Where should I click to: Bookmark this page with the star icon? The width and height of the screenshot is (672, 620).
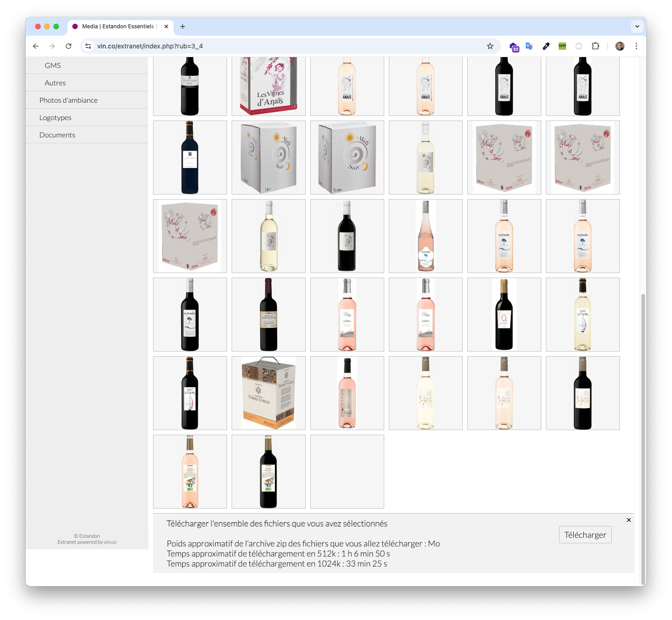[x=490, y=46]
